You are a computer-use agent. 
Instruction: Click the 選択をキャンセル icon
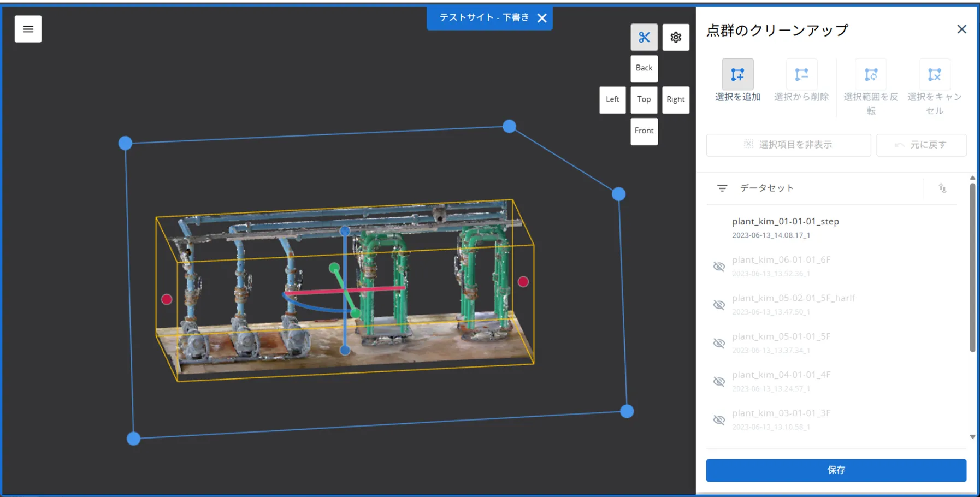[935, 74]
